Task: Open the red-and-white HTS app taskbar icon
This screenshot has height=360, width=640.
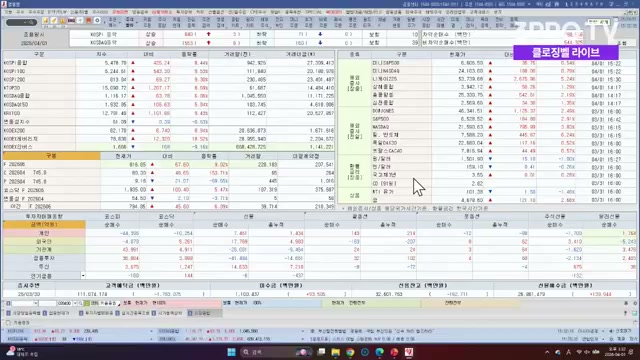Action: (x=409, y=352)
